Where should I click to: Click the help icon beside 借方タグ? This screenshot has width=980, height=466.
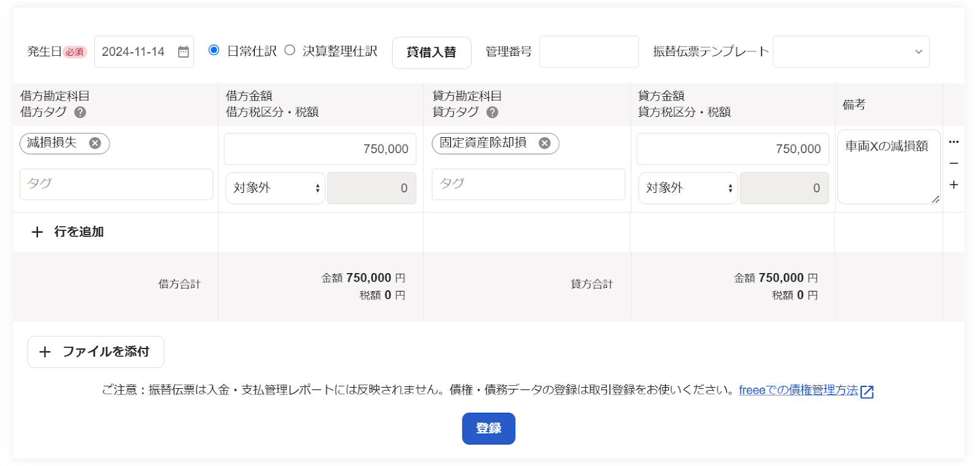tap(80, 112)
